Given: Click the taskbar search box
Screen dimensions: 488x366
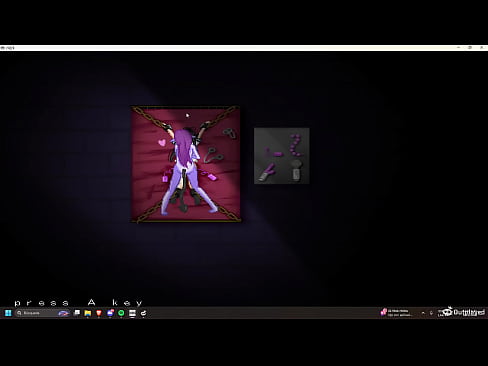Looking at the screenshot, I should point(42,313).
